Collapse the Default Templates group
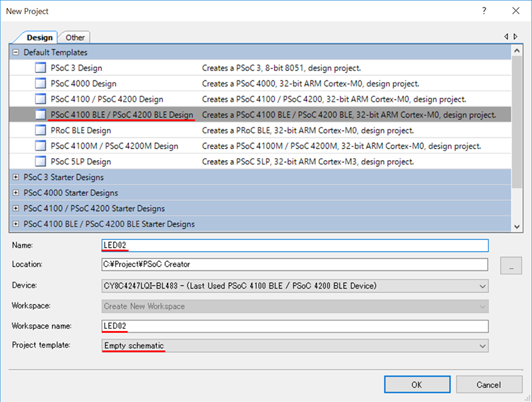This screenshot has width=532, height=402. coord(15,52)
